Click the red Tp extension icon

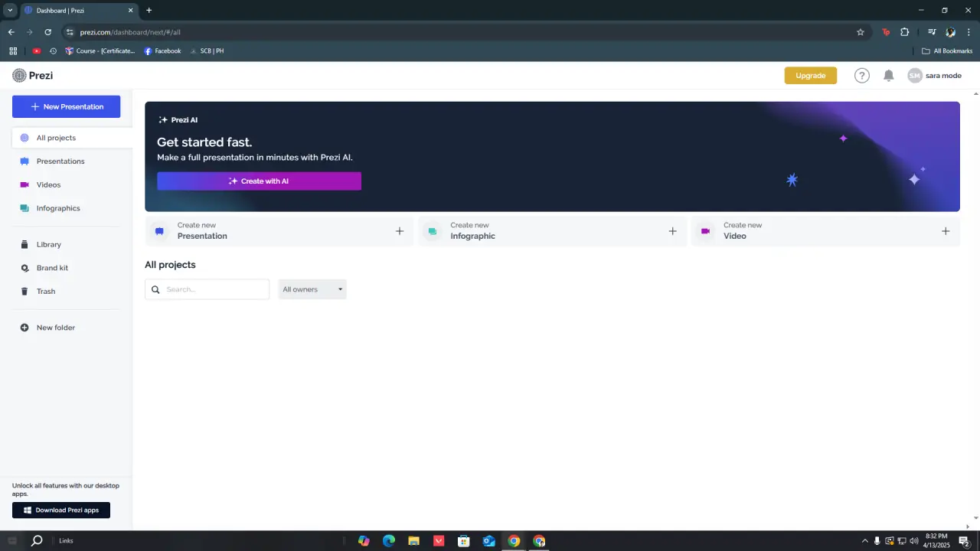coord(886,32)
